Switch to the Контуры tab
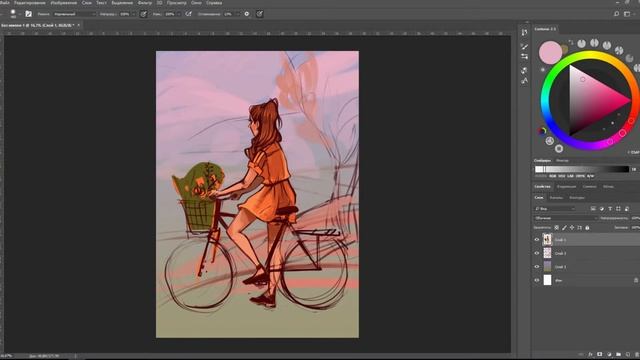 click(x=577, y=198)
